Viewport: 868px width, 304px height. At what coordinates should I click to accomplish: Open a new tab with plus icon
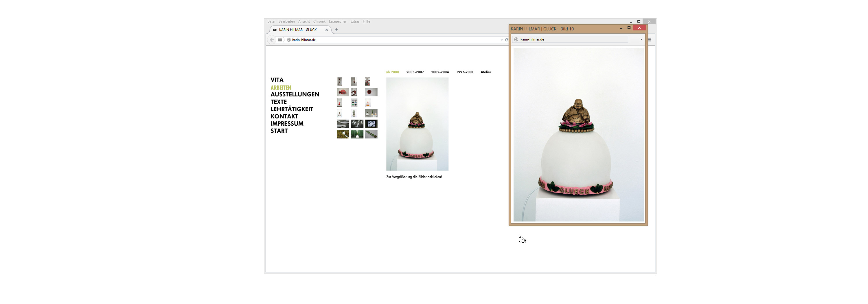click(336, 30)
